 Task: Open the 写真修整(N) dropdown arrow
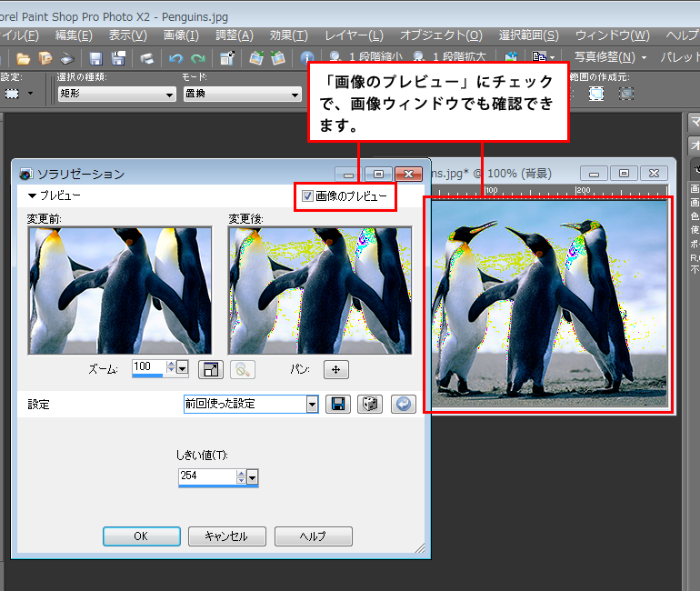644,57
